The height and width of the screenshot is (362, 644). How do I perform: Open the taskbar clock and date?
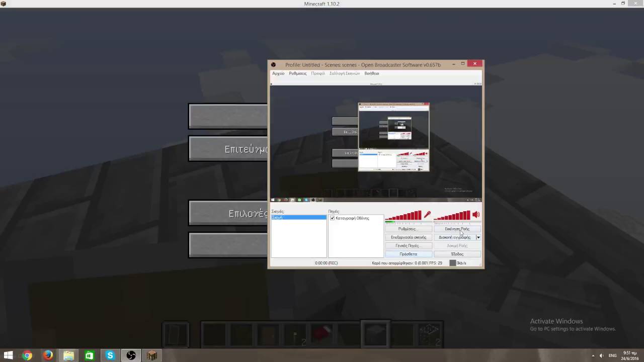630,355
